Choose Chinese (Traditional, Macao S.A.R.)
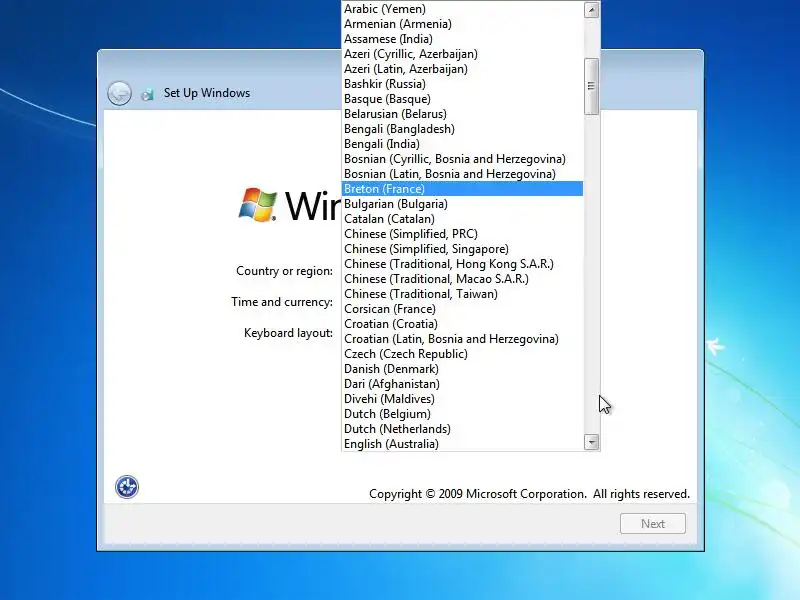The width and height of the screenshot is (800, 600). [462, 279]
